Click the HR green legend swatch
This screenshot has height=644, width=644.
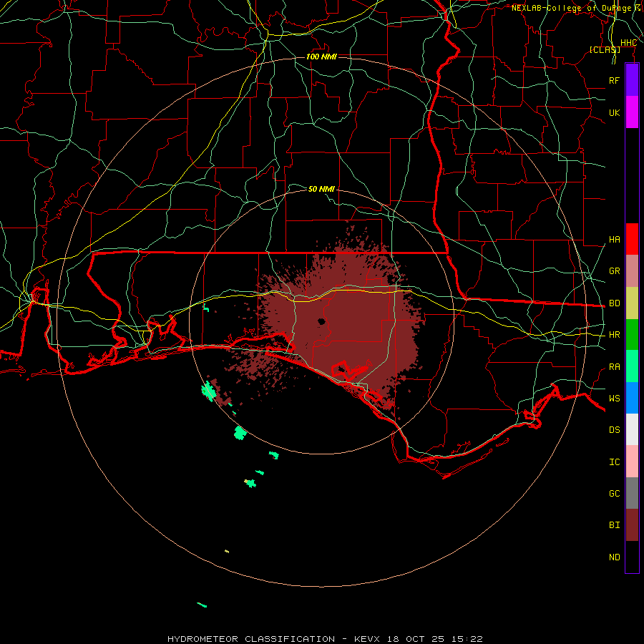coord(632,335)
